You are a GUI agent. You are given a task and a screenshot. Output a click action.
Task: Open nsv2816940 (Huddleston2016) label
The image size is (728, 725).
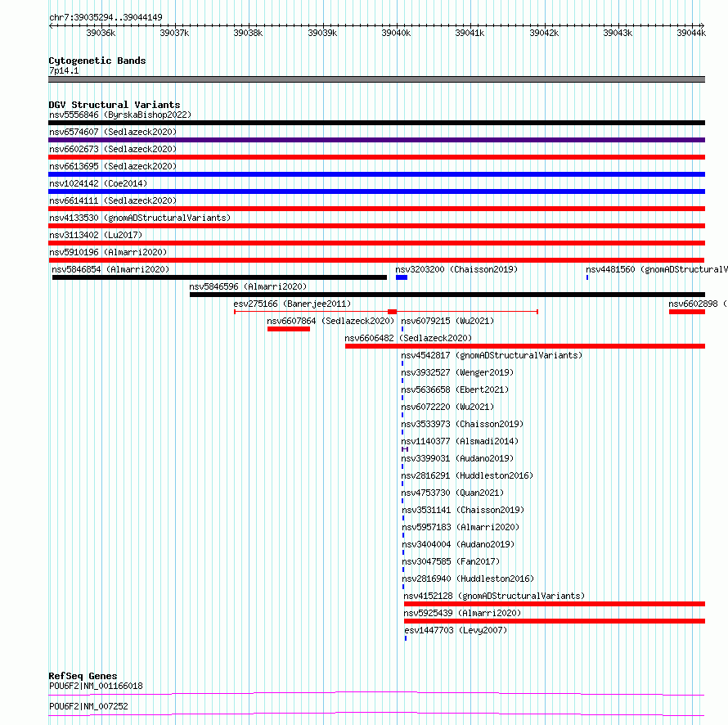(x=468, y=579)
